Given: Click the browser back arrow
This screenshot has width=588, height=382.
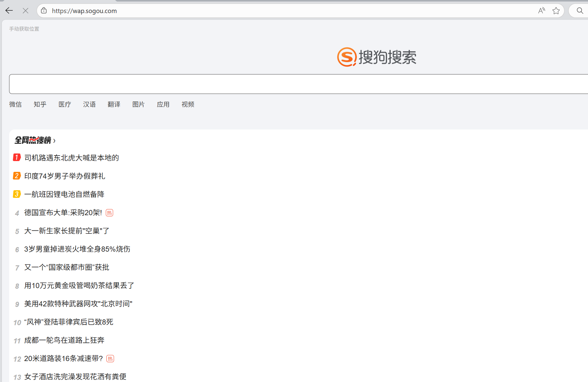Looking at the screenshot, I should (x=9, y=11).
